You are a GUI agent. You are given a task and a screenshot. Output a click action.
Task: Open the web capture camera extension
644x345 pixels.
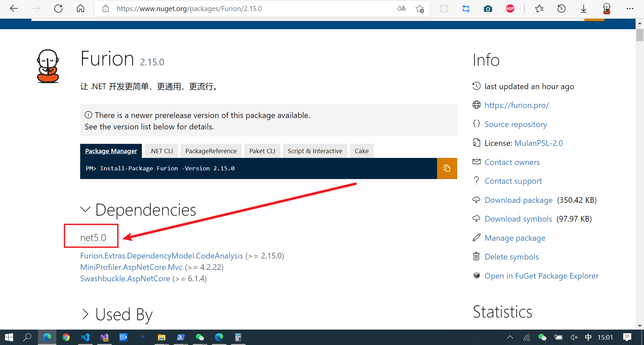point(488,9)
